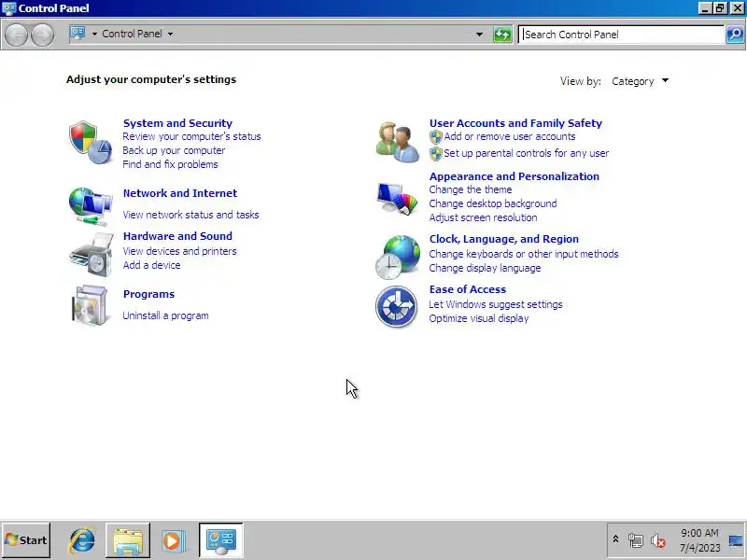Click the Control Panel breadcrumb text

(132, 34)
